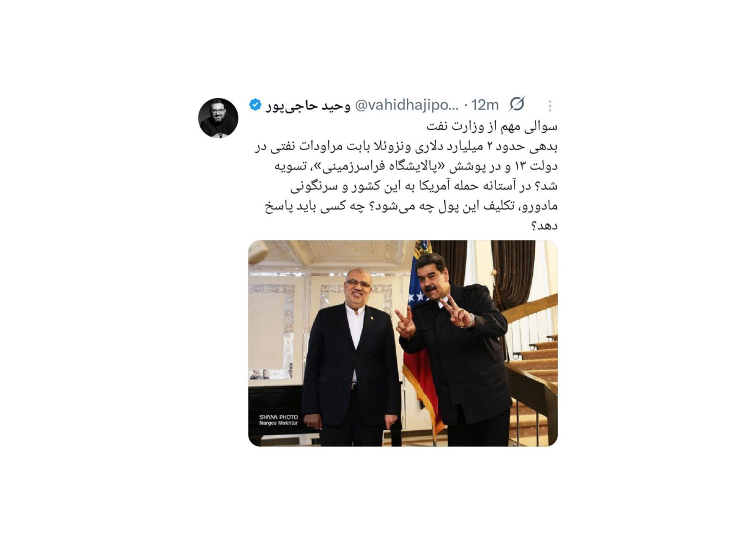
Task: Click the @vahidhajipo... handle
Action: pyautogui.click(x=406, y=105)
